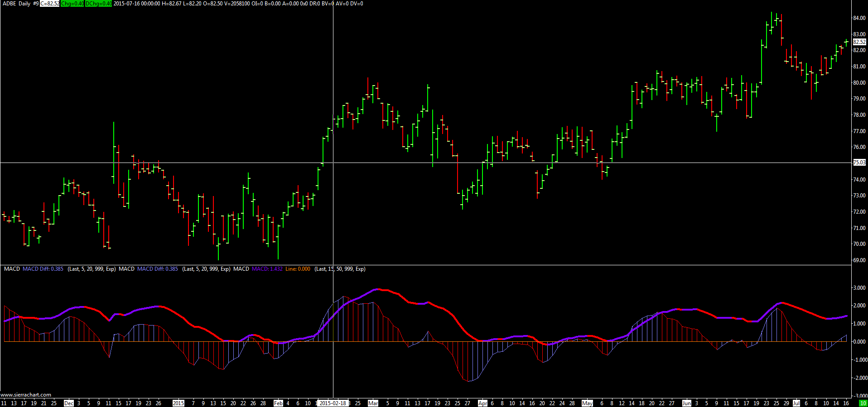Click the 83.00 price scale label
The width and height of the screenshot is (868, 407).
[x=859, y=34]
